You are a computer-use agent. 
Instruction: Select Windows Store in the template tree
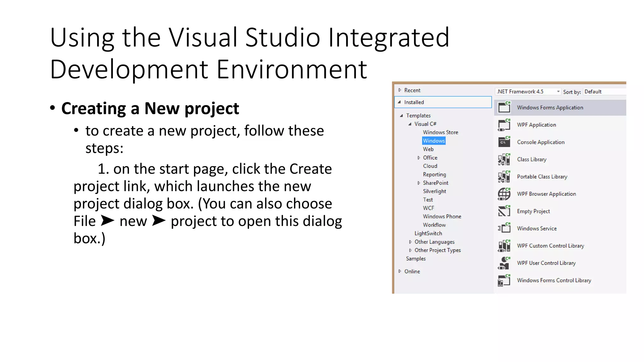440,132
